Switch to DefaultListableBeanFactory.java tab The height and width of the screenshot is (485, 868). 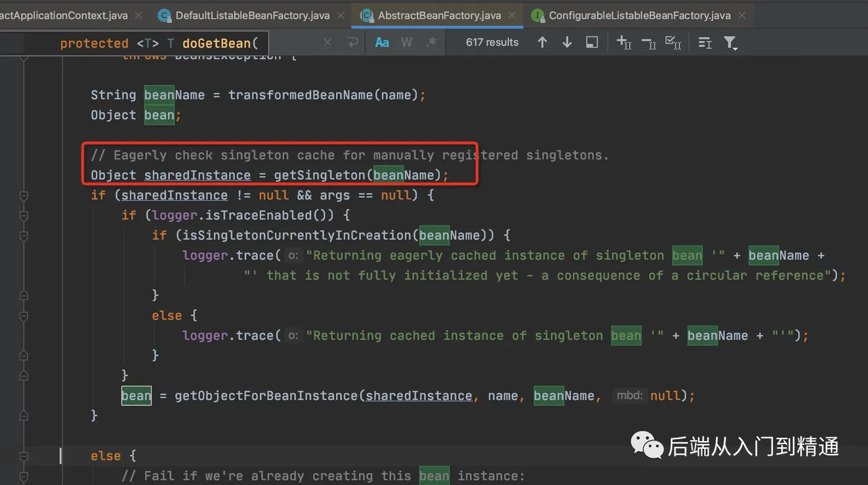[252, 16]
